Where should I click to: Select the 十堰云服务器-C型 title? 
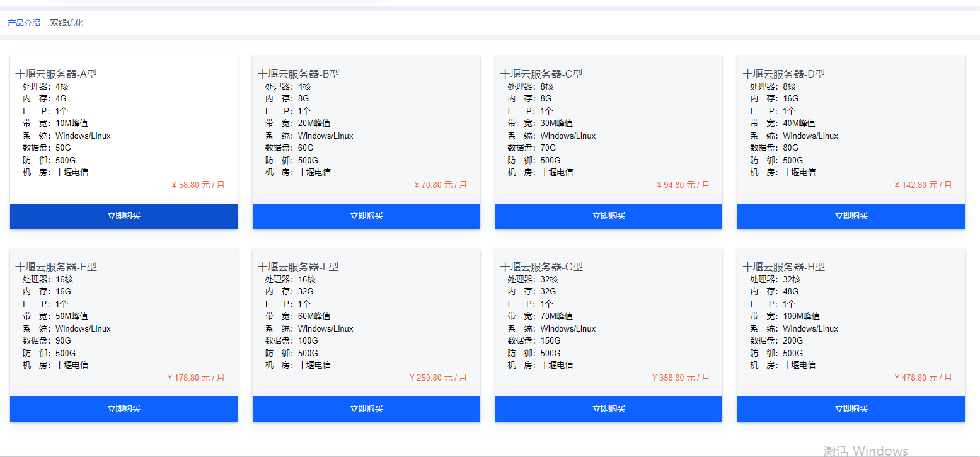coord(541,74)
